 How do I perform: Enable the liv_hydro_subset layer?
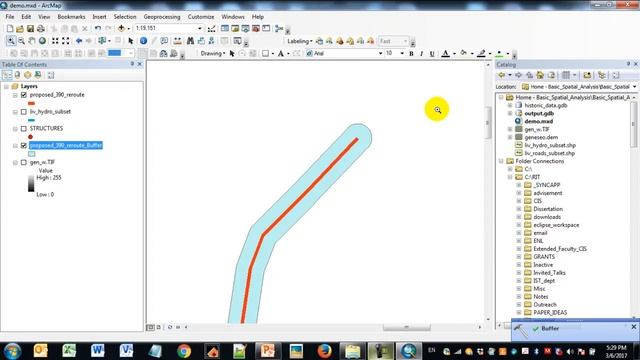coord(24,111)
